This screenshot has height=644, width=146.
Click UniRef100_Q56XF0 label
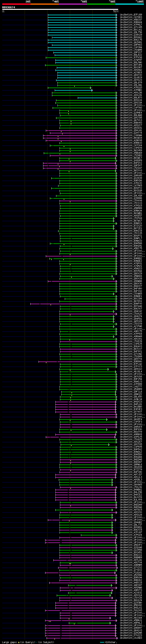pos(131,545)
